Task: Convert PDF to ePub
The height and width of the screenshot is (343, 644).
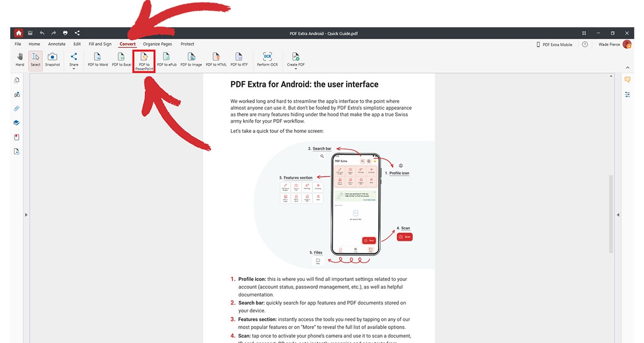Action: click(167, 60)
